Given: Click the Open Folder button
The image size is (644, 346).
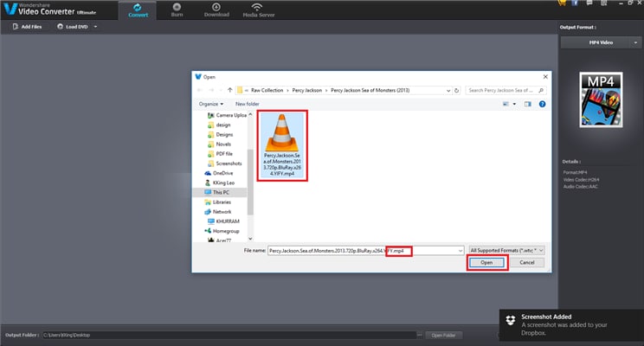Looking at the screenshot, I should [x=443, y=336].
